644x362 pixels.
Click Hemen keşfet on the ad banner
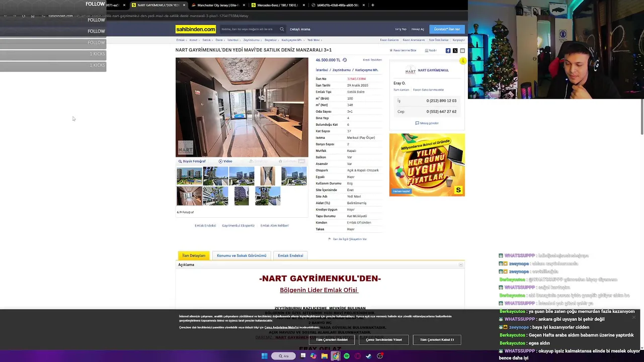pyautogui.click(x=401, y=191)
